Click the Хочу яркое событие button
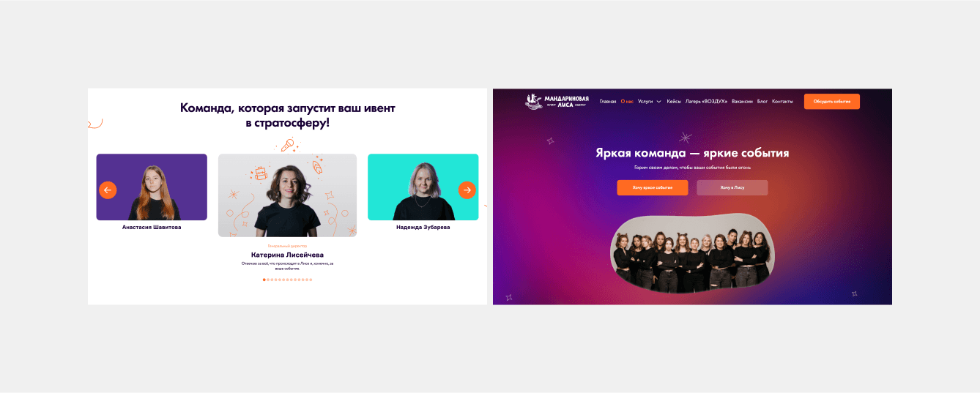This screenshot has width=980, height=393. [x=653, y=188]
